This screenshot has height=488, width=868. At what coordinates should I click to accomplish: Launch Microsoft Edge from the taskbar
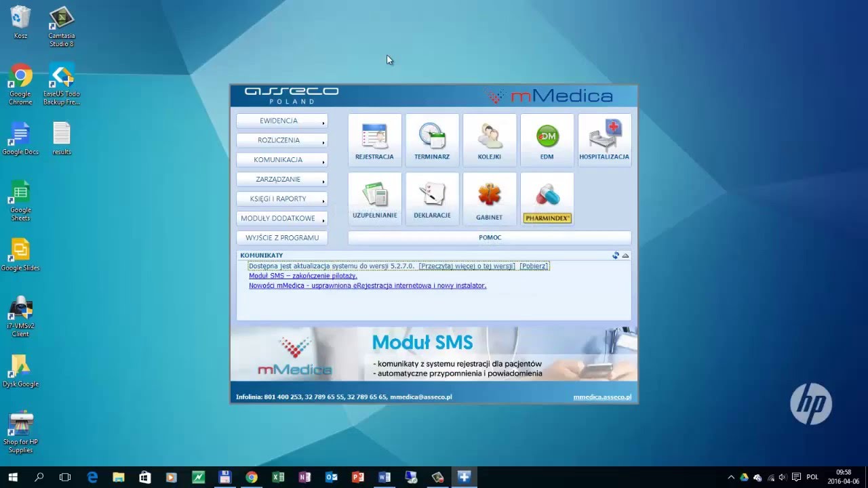(x=92, y=477)
